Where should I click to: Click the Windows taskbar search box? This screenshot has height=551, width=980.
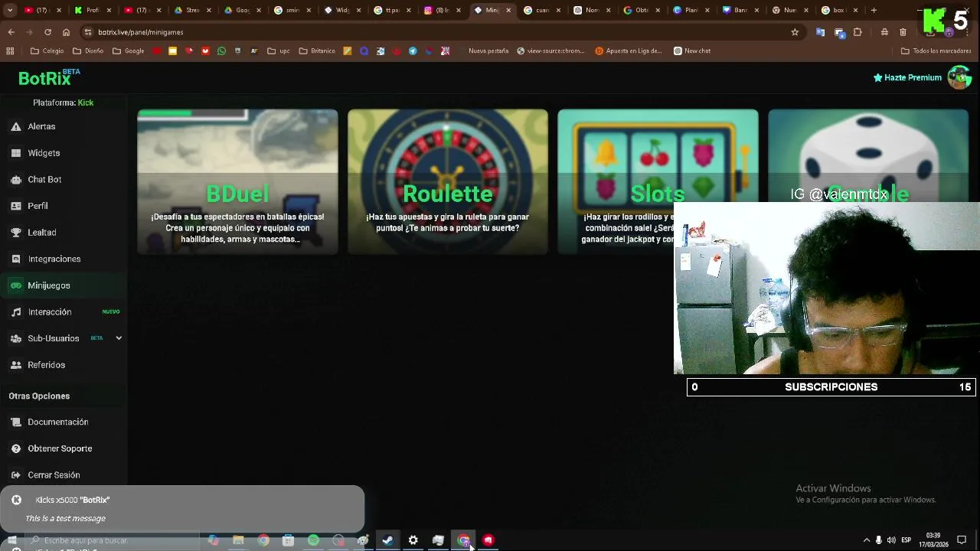pos(111,540)
